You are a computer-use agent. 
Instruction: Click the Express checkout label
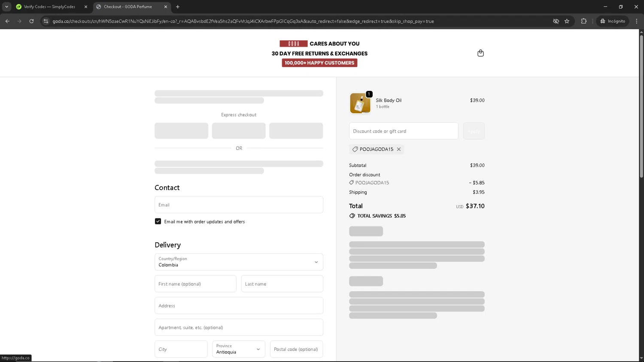pyautogui.click(x=239, y=115)
